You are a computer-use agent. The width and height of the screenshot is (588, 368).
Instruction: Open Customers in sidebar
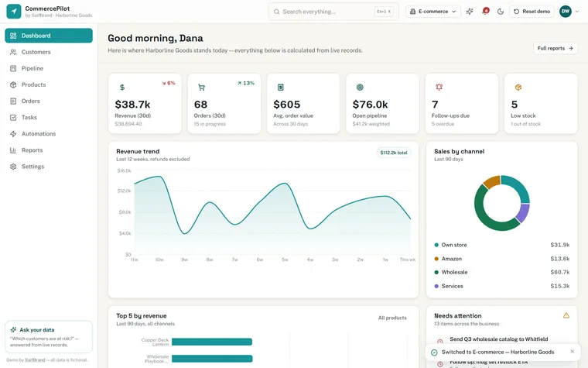[49, 52]
